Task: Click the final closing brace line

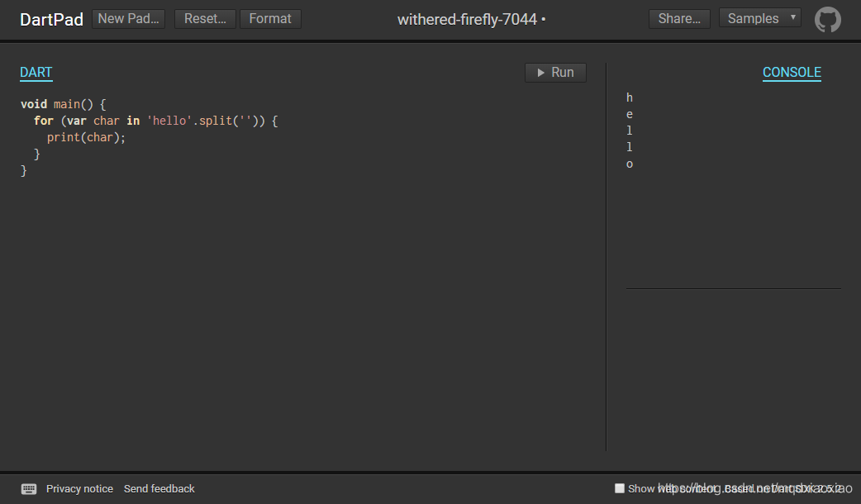Action: pos(24,171)
